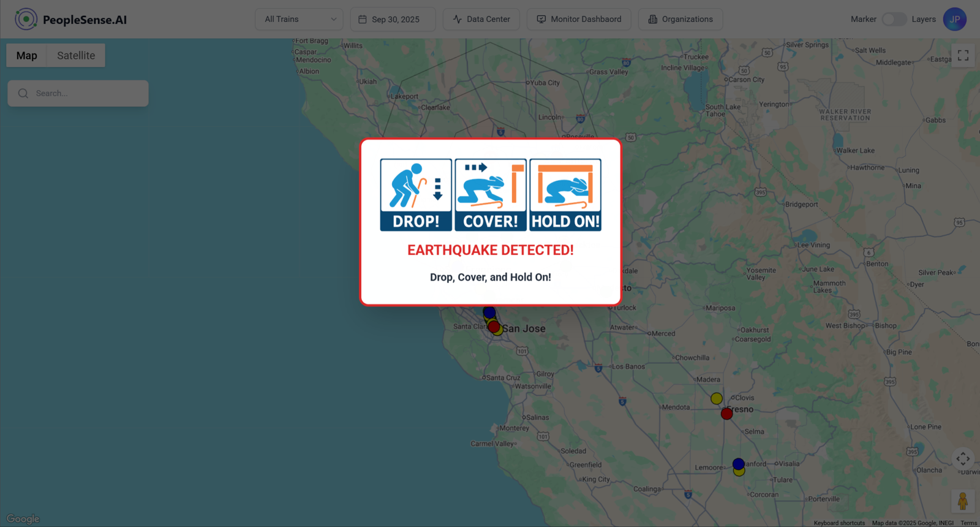Click the yellow marker northwest of Fresno

716,398
